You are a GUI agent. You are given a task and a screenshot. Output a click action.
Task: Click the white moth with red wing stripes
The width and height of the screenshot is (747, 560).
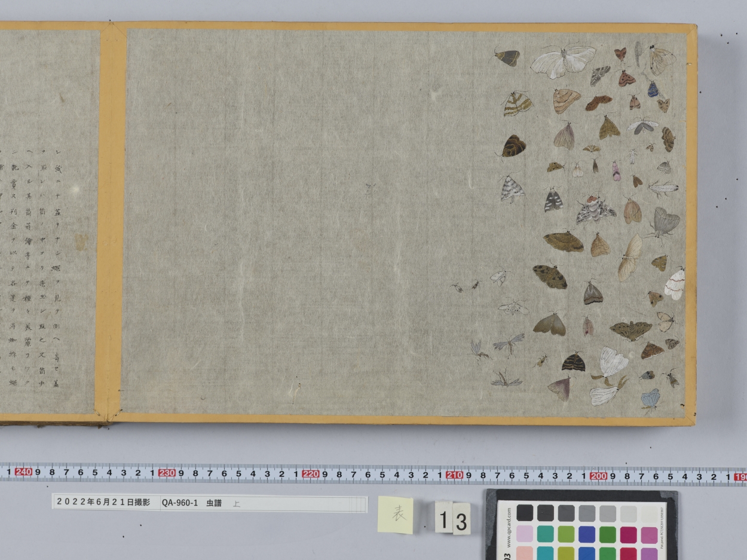click(675, 284)
